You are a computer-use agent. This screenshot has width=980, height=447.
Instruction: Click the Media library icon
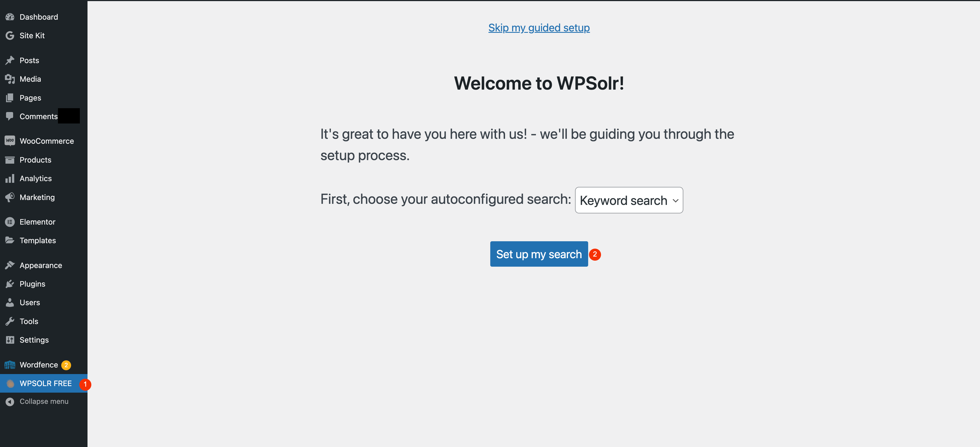coord(10,79)
